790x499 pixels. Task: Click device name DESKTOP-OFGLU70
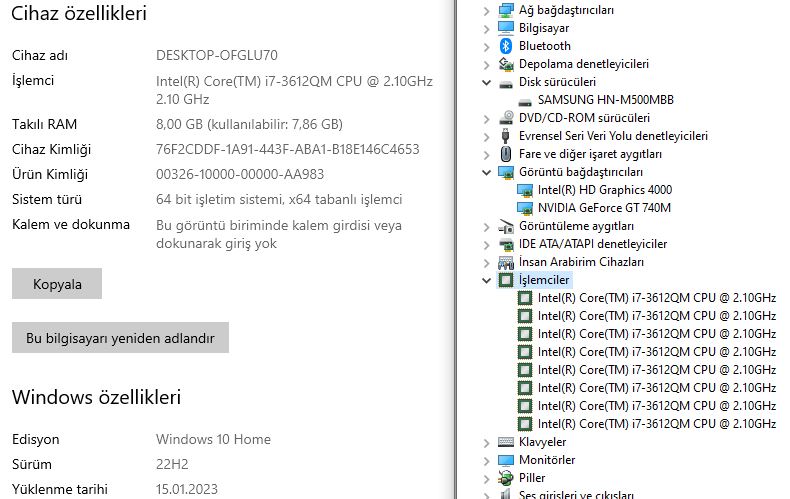pos(217,55)
